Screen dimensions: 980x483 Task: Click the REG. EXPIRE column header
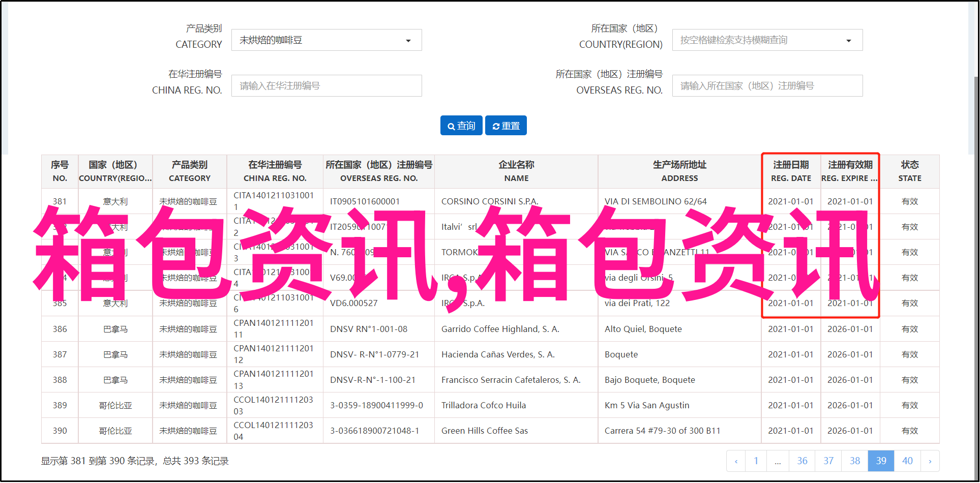pyautogui.click(x=850, y=171)
